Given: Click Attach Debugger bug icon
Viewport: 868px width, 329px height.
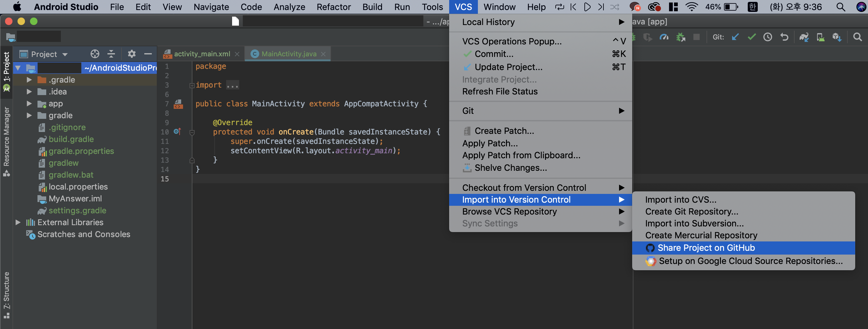Looking at the screenshot, I should point(681,37).
